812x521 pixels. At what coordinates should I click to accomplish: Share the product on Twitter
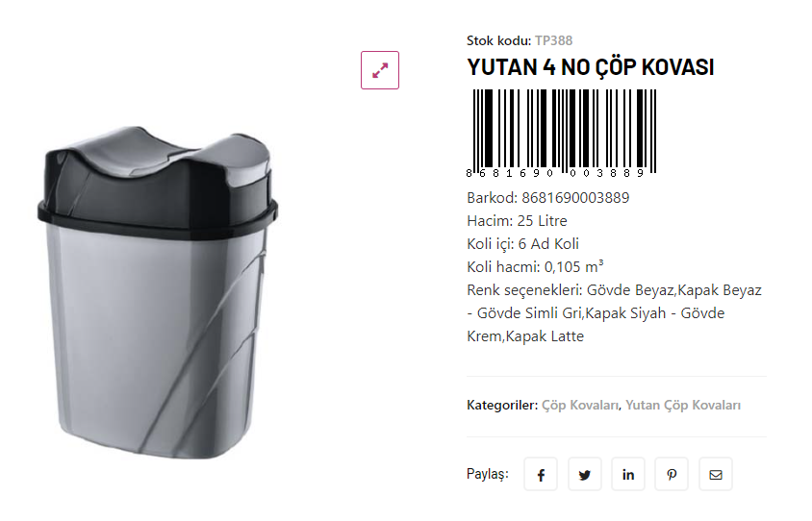[584, 473]
